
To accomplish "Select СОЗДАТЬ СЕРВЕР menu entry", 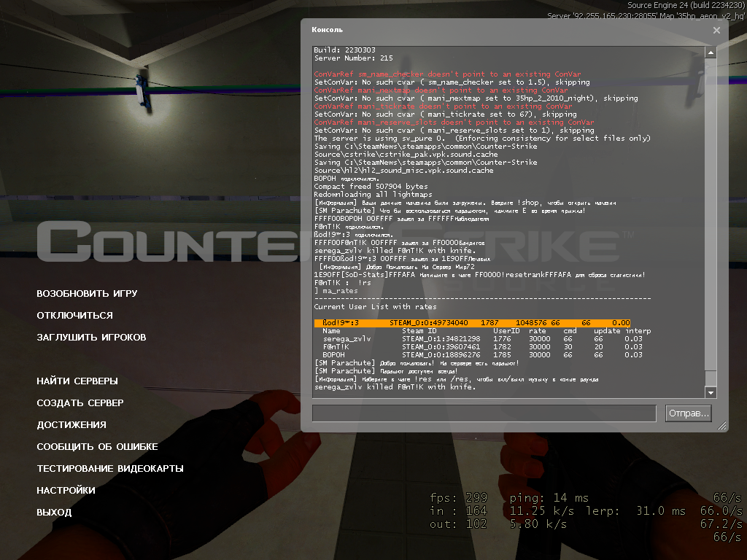I will pos(80,402).
